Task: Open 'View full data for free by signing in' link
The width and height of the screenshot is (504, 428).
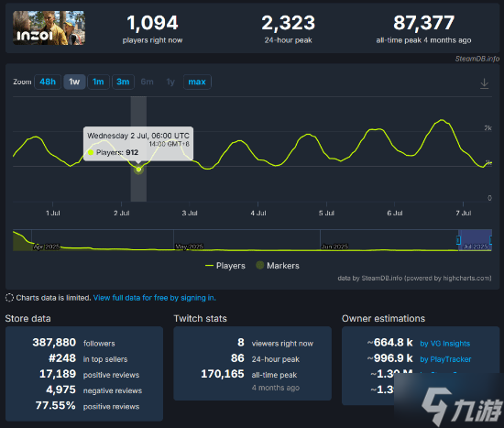Action: coord(155,298)
